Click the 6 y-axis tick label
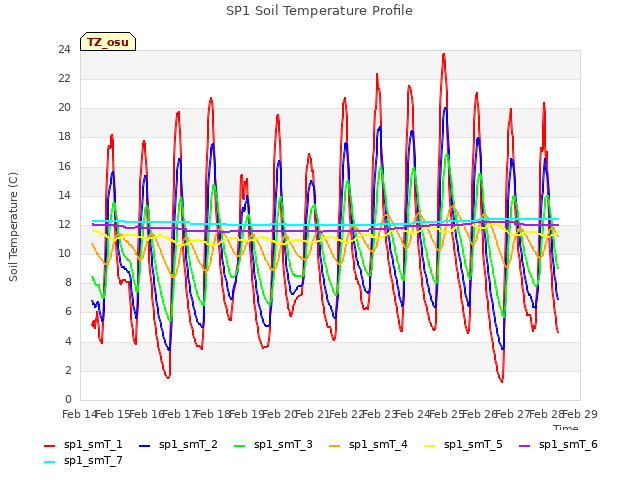 pyautogui.click(x=68, y=312)
